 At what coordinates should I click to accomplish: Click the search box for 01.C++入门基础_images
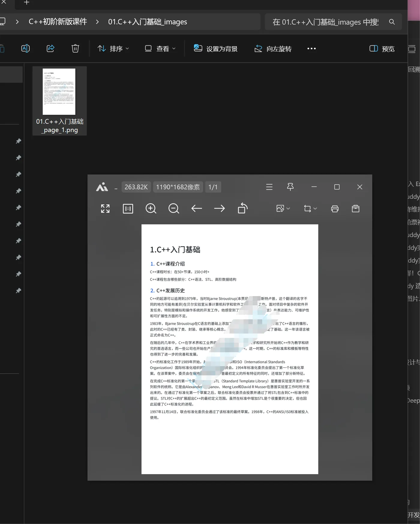click(x=333, y=22)
